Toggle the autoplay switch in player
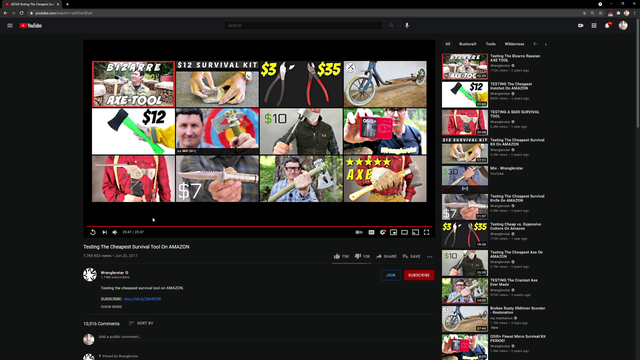The image size is (640, 360). click(x=359, y=232)
